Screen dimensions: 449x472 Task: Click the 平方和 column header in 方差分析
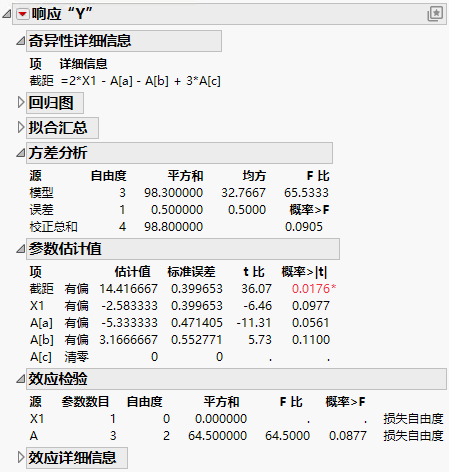pos(185,176)
